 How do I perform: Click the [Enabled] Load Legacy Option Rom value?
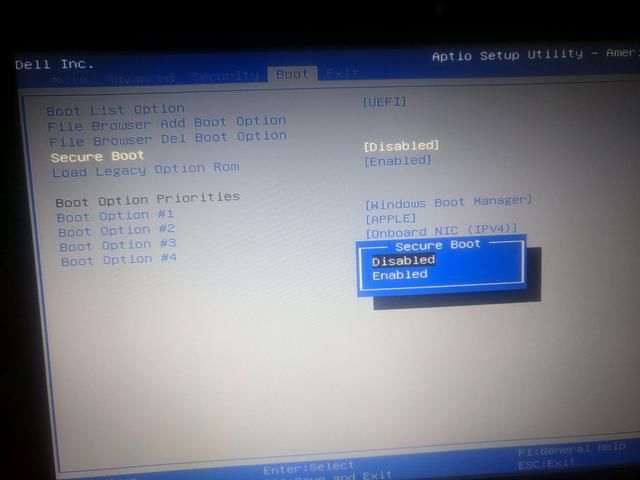pyautogui.click(x=398, y=160)
